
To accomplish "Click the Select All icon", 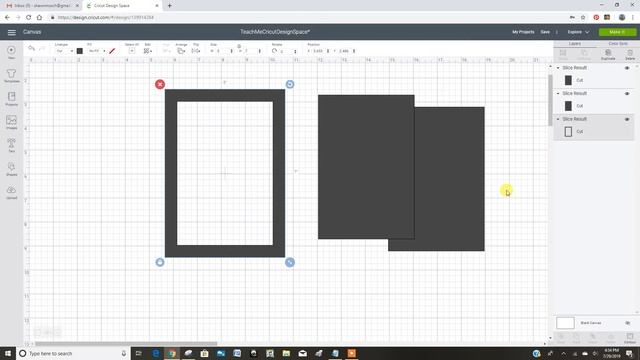I will [x=131, y=51].
